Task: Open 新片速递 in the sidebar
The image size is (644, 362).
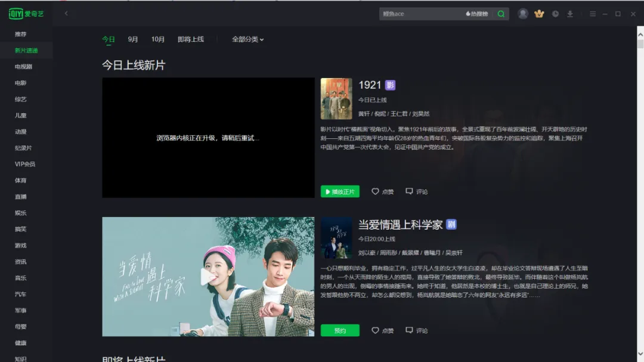Action: click(x=26, y=51)
